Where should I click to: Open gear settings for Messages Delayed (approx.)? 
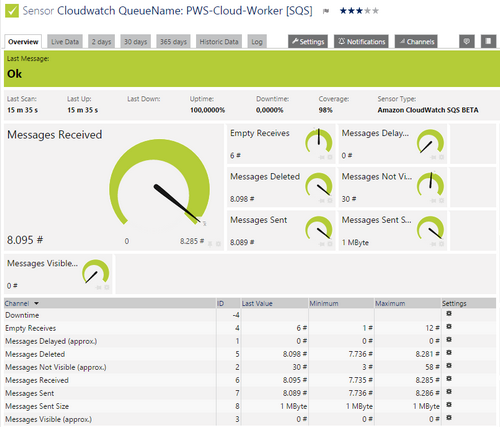pyautogui.click(x=449, y=340)
